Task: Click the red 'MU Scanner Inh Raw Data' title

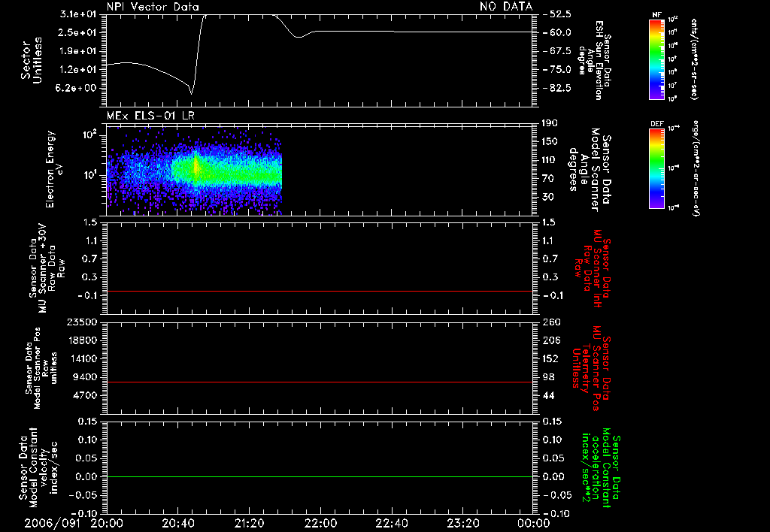Action: click(x=592, y=268)
